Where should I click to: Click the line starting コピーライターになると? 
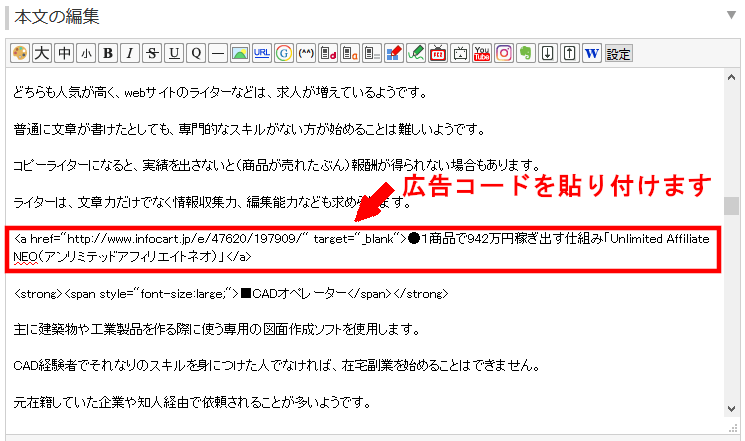click(277, 165)
